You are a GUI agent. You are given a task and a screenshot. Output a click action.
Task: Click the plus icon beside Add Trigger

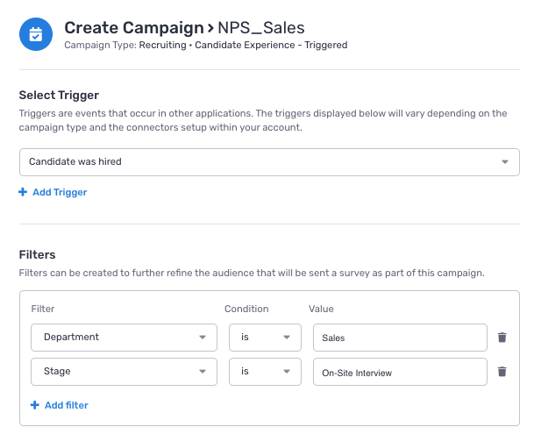point(23,192)
